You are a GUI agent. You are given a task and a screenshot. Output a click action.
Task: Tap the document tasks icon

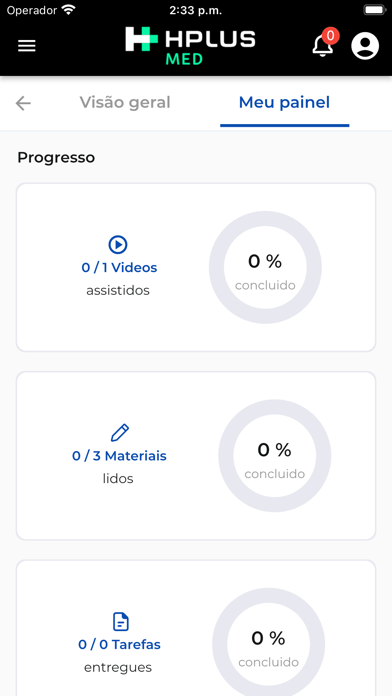click(x=121, y=621)
